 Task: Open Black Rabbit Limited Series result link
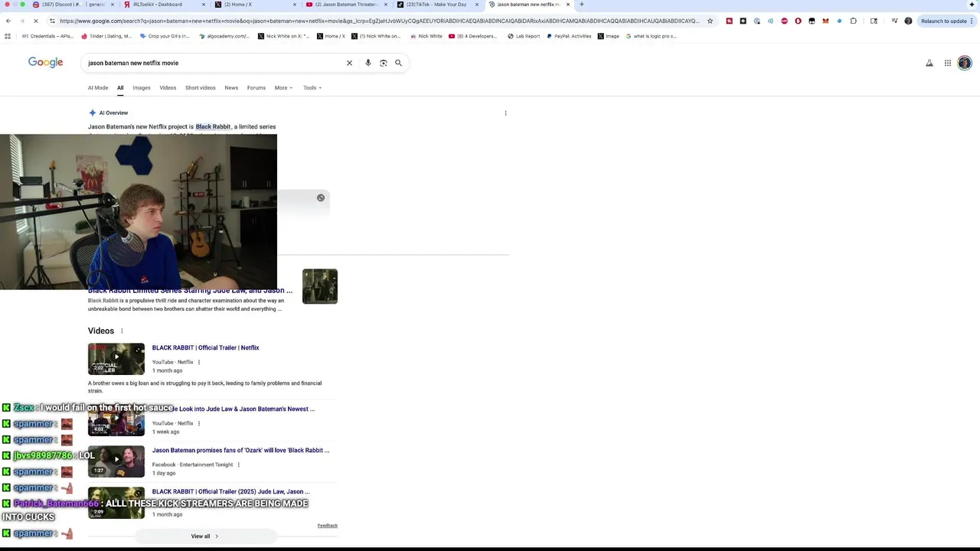point(190,291)
